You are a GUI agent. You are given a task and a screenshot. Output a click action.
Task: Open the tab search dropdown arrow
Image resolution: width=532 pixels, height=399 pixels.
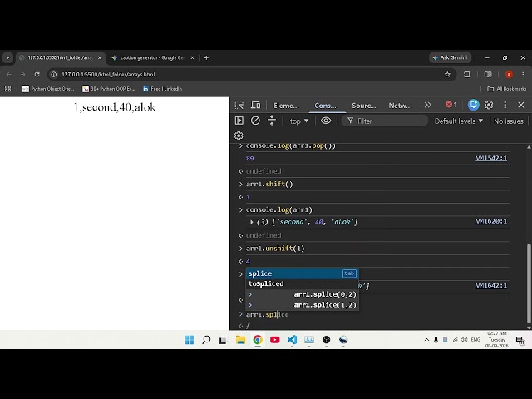pos(7,57)
